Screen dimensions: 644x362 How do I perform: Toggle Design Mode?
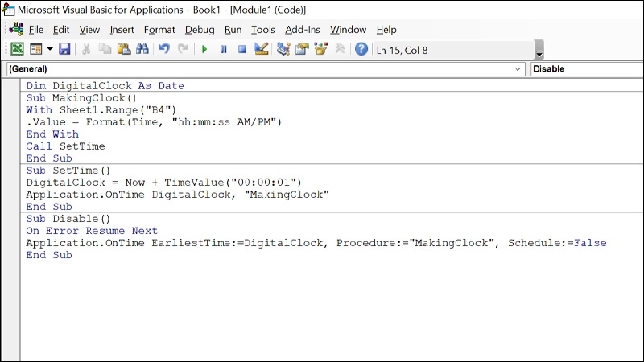tap(261, 49)
